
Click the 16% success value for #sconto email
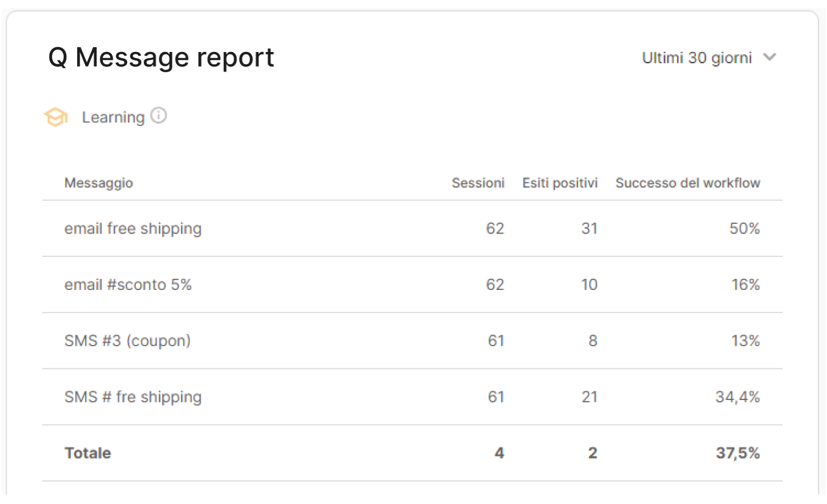coord(745,285)
